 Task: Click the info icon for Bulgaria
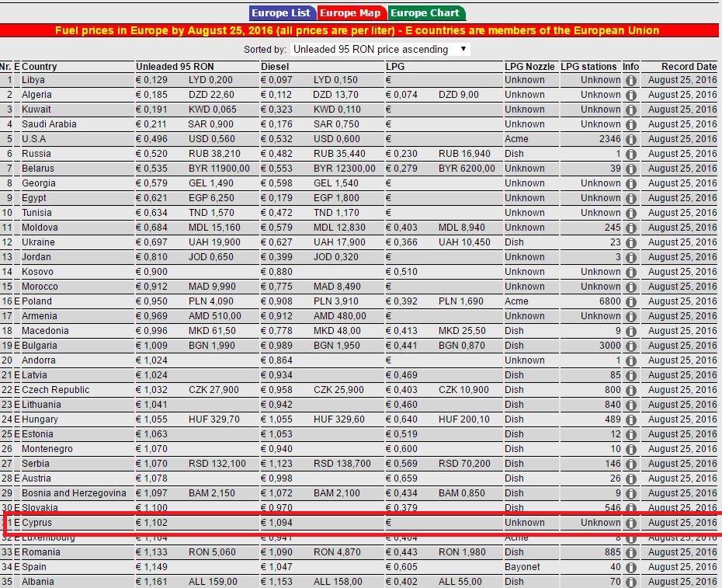click(631, 346)
